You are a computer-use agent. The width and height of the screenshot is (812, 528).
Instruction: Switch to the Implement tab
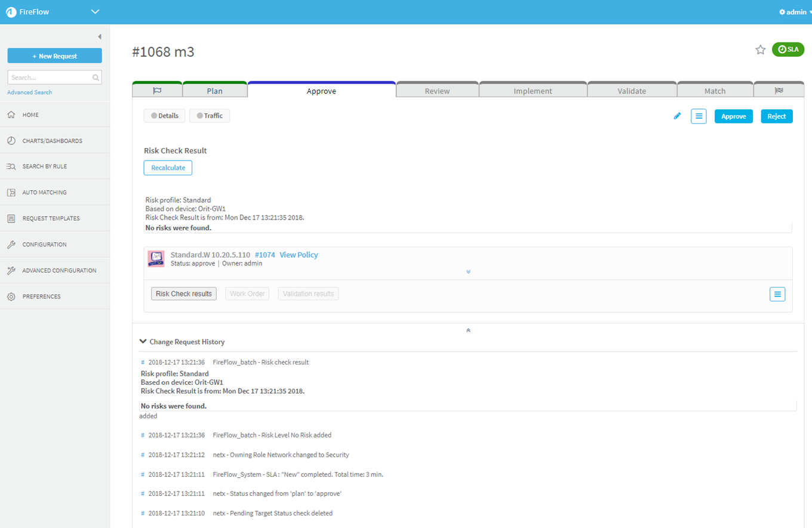click(x=533, y=91)
